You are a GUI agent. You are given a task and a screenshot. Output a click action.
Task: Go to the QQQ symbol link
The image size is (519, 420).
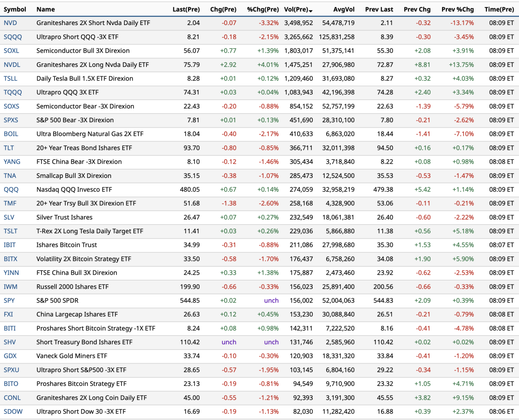(x=11, y=190)
